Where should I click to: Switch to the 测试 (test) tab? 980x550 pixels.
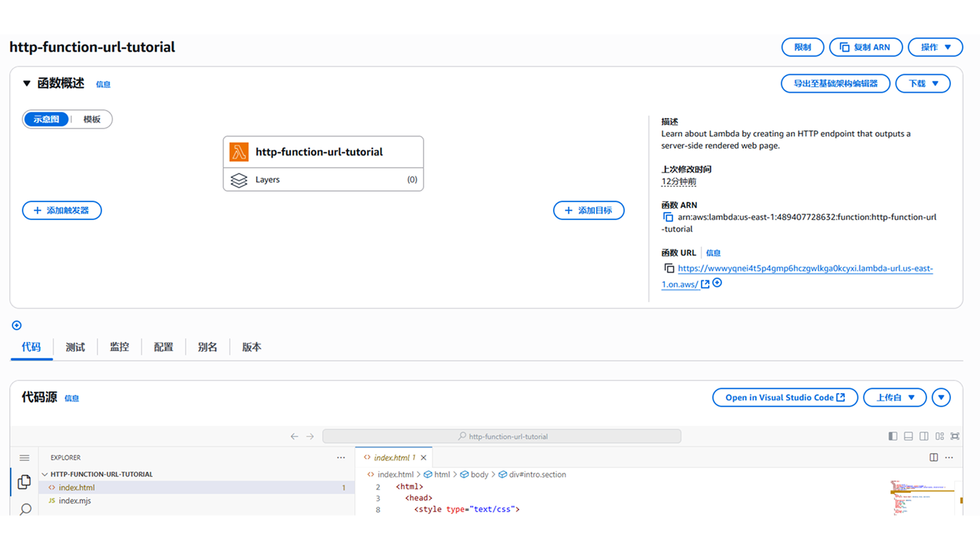pos(75,347)
